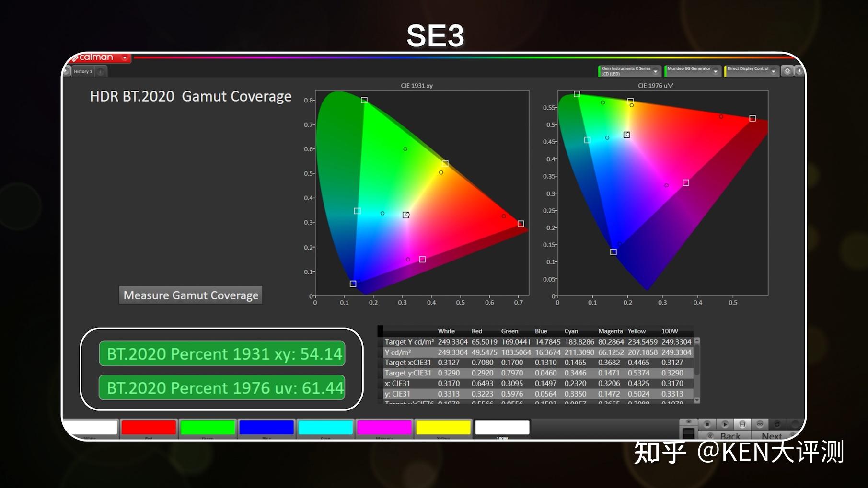Select the cyan color patch swatch

tap(325, 427)
